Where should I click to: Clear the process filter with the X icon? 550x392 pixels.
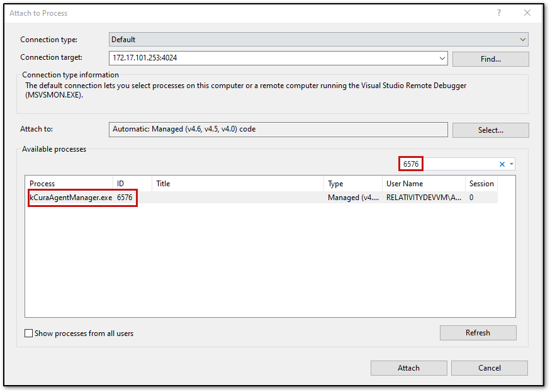(502, 164)
